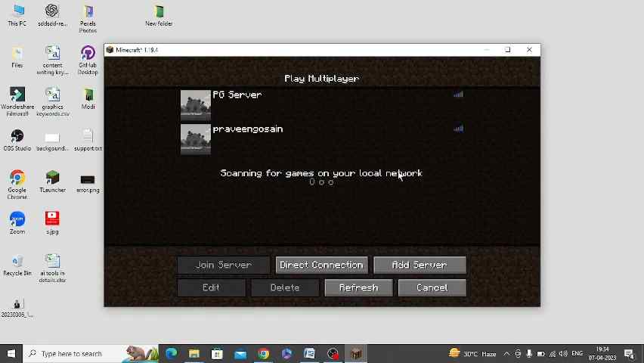Click ENG language indicator
This screenshot has height=363, width=644.
tap(577, 353)
